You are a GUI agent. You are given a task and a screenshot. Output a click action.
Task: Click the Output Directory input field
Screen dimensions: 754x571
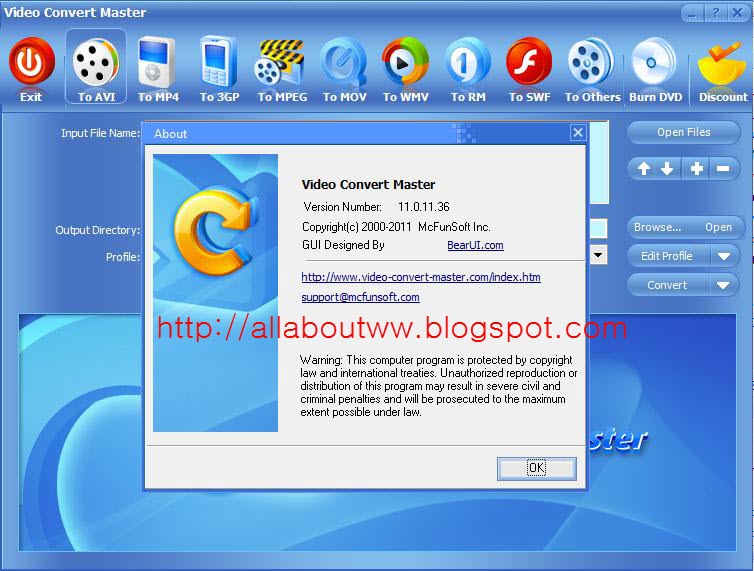tap(598, 228)
